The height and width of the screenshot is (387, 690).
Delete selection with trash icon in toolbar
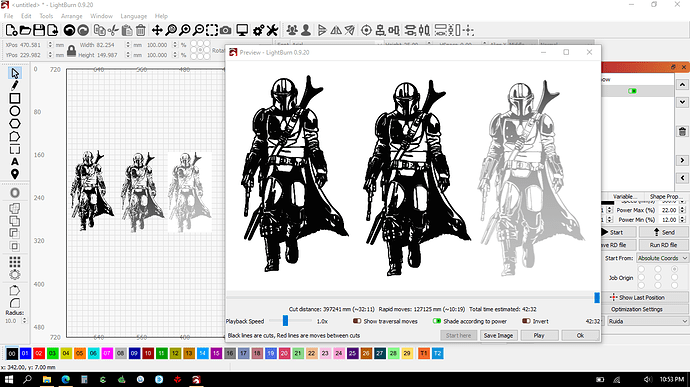140,30
